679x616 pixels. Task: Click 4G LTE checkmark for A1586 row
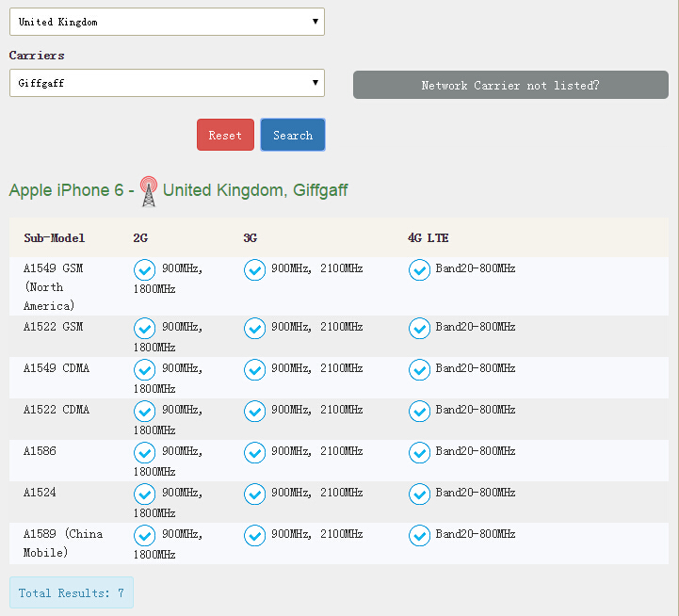pos(419,453)
